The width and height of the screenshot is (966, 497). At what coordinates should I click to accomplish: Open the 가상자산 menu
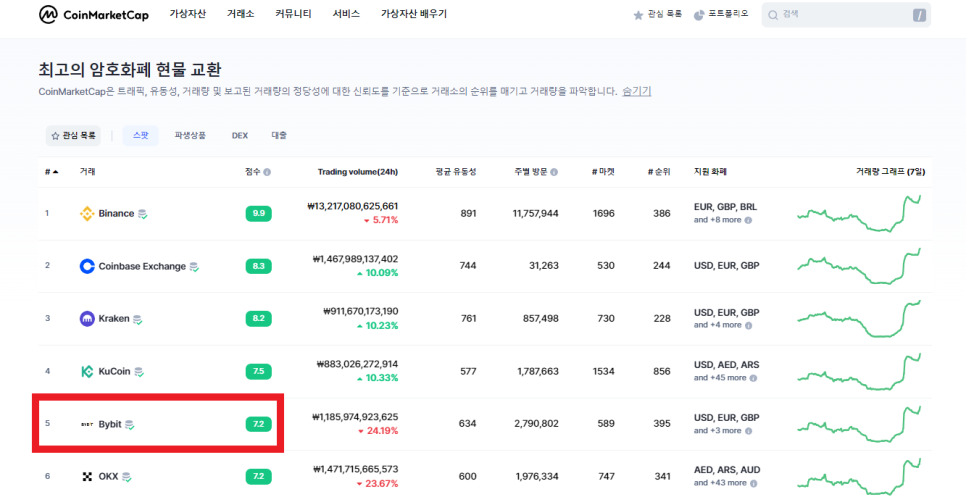point(188,14)
